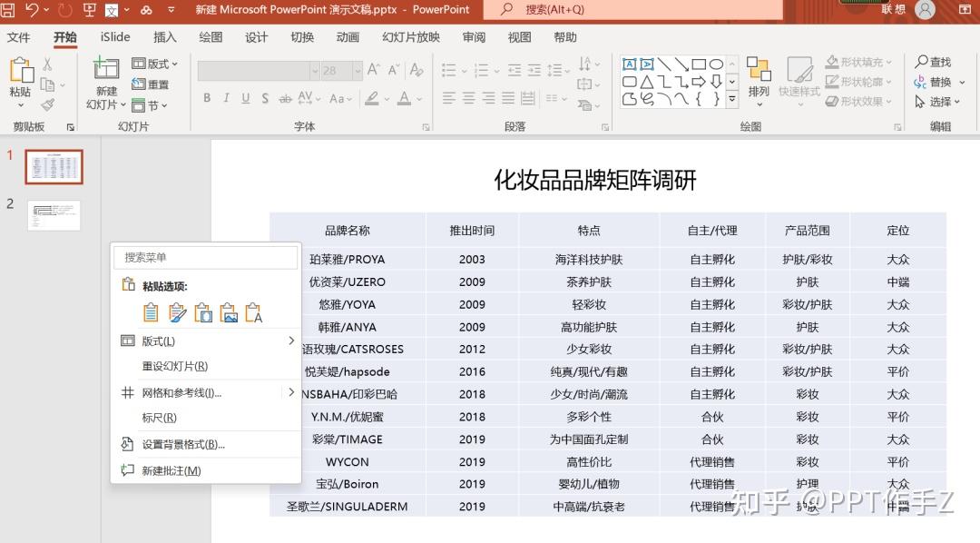Click the numbered list icon
This screenshot has height=543, width=980.
(481, 70)
